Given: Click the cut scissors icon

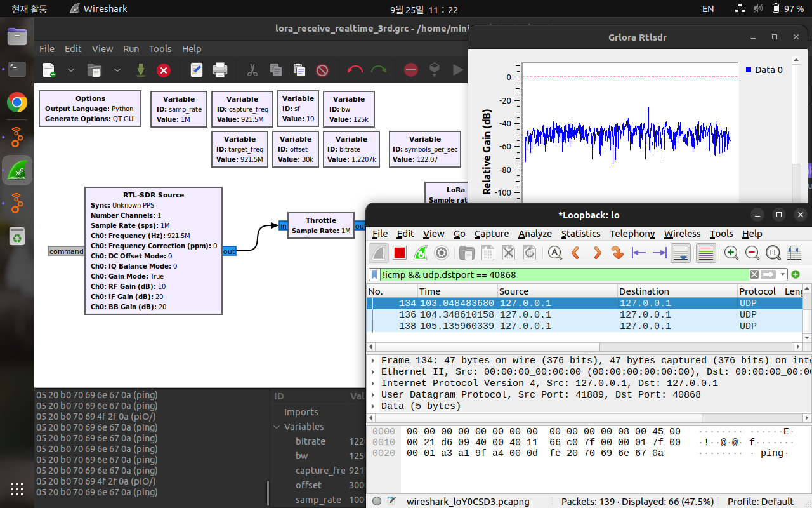Looking at the screenshot, I should pos(252,70).
